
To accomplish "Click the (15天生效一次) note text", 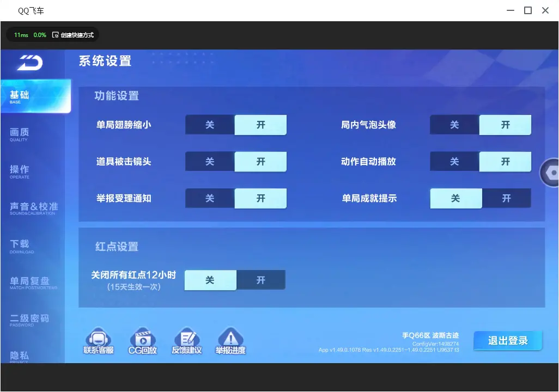I will click(x=133, y=287).
